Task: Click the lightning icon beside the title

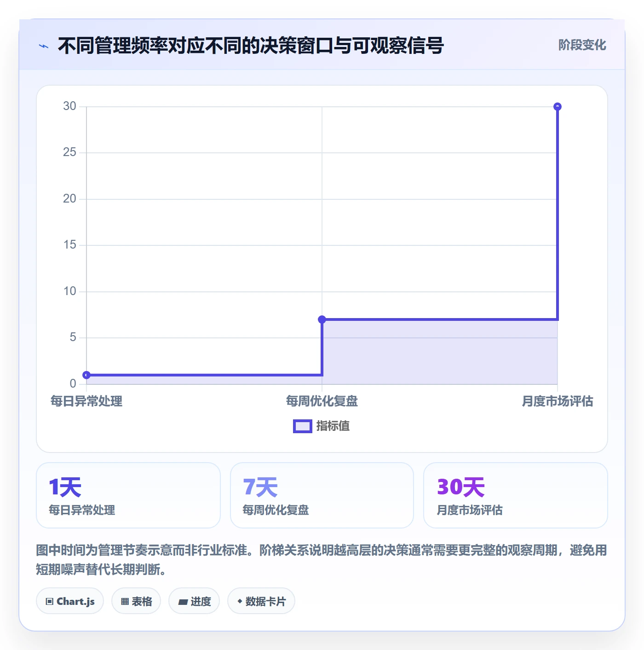Action: point(44,46)
